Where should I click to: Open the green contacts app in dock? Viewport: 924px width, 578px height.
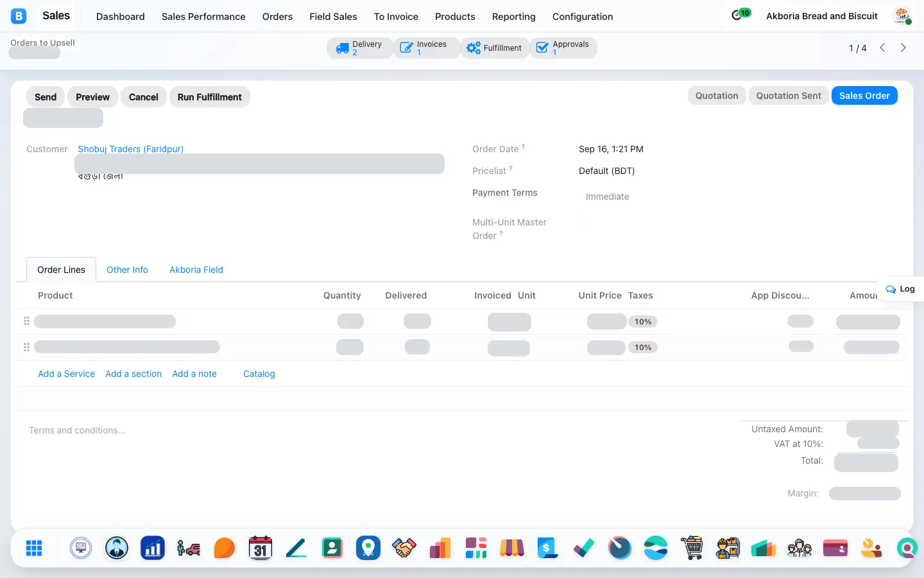(332, 548)
